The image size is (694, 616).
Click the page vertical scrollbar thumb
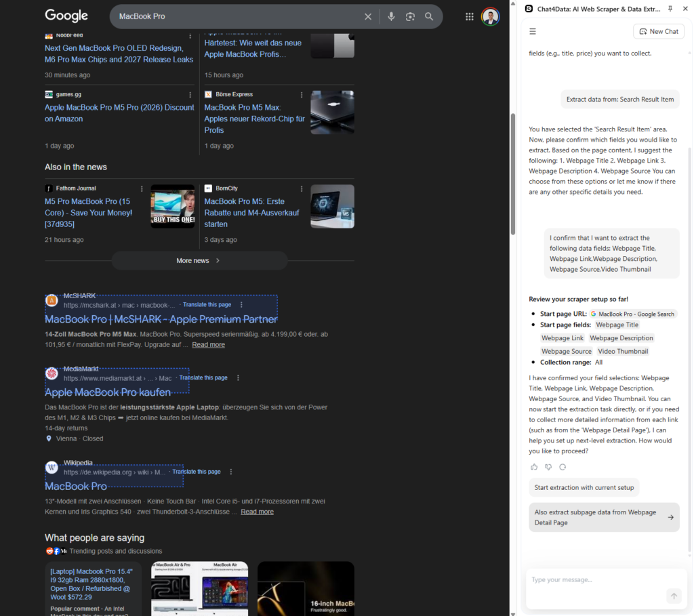[x=513, y=174]
